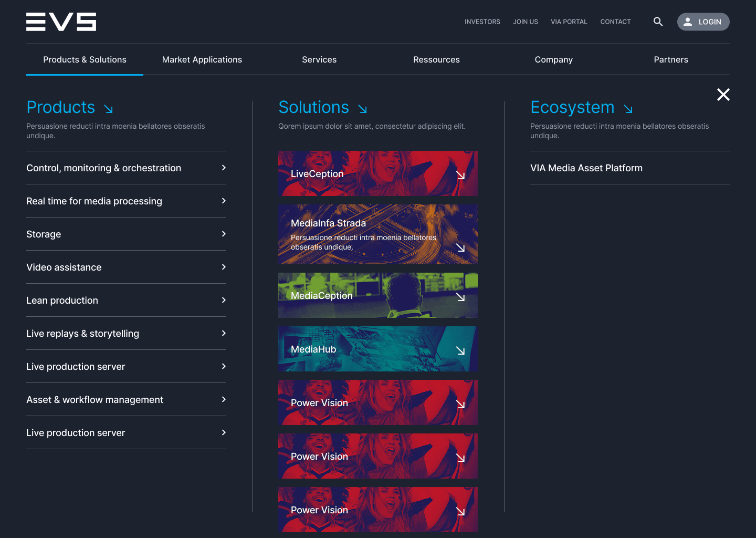This screenshot has width=756, height=538.
Task: Open the LiveCeption solution card
Action: pos(378,173)
